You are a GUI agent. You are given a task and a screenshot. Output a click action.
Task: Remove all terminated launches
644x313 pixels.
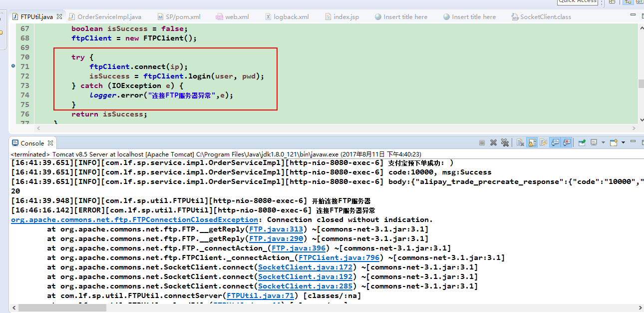(505, 142)
